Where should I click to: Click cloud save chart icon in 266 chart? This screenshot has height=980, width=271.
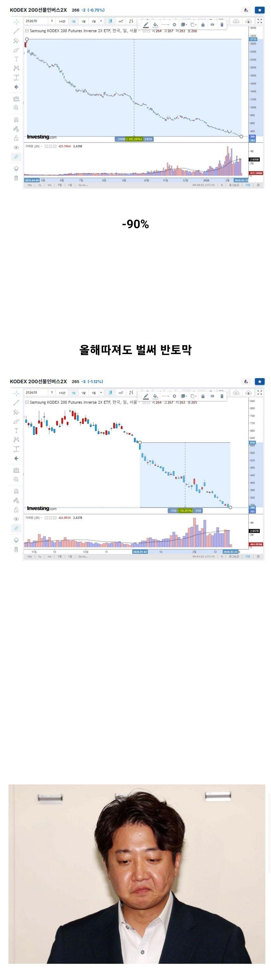pyautogui.click(x=248, y=21)
